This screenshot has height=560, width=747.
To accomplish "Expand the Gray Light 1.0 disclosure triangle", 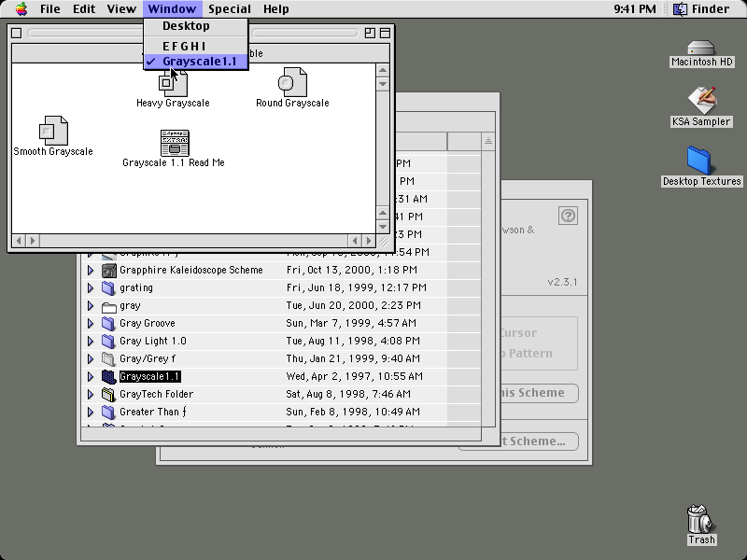I will (90, 341).
